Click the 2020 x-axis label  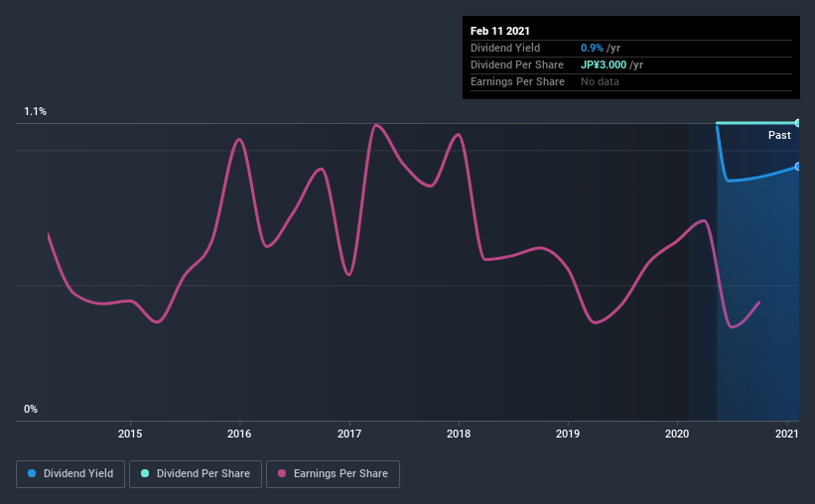(x=677, y=434)
